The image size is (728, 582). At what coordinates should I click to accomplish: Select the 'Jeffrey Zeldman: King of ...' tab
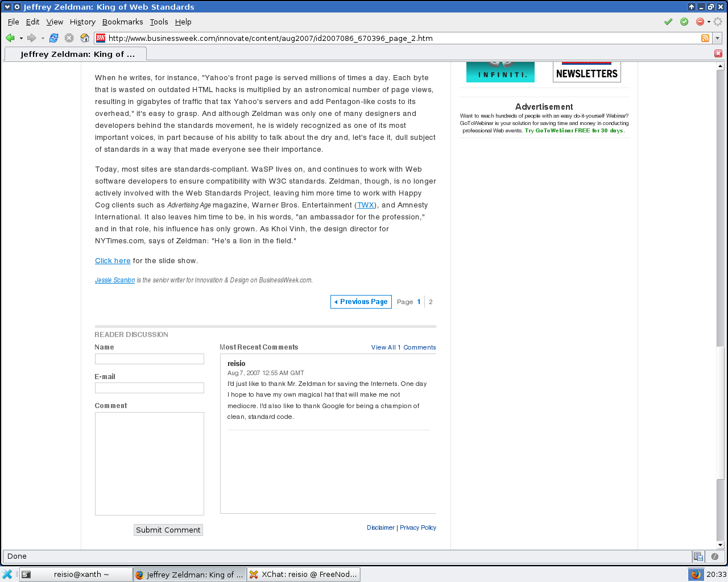click(x=76, y=54)
